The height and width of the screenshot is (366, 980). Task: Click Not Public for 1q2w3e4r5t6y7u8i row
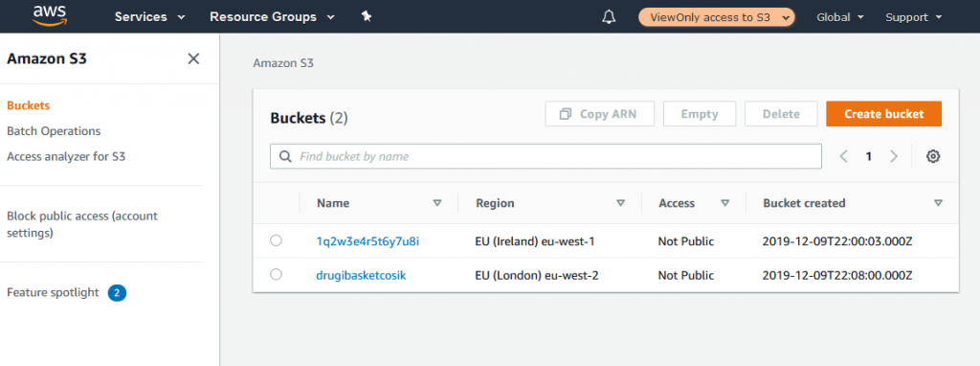(685, 240)
